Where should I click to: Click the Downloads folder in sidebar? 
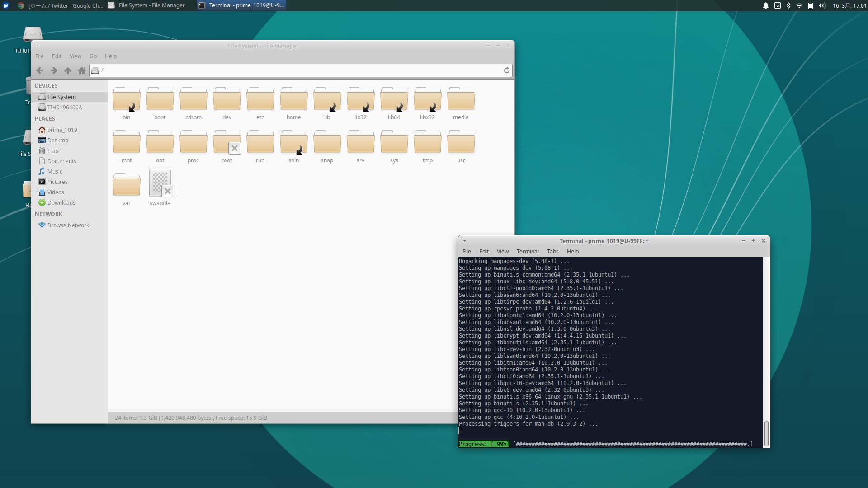pos(61,202)
